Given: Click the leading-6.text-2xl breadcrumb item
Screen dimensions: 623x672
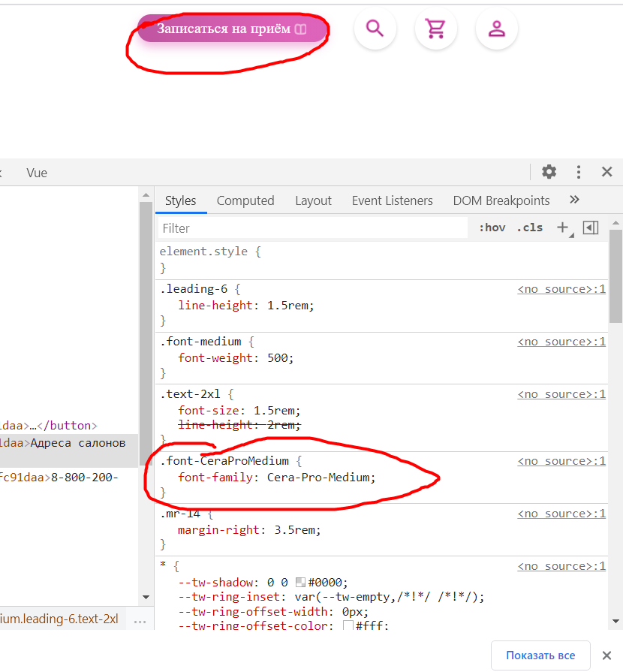Looking at the screenshot, I should pyautogui.click(x=59, y=619).
